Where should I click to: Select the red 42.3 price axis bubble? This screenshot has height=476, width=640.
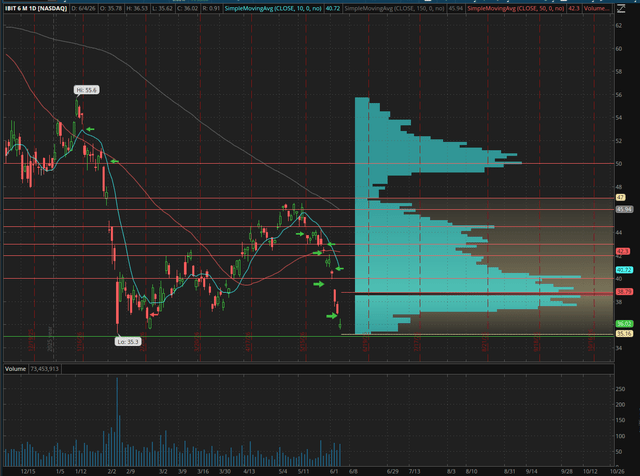622,251
